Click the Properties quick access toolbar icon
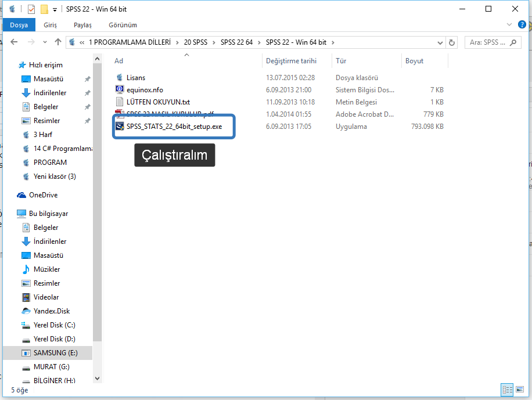This screenshot has width=532, height=400. click(x=31, y=9)
